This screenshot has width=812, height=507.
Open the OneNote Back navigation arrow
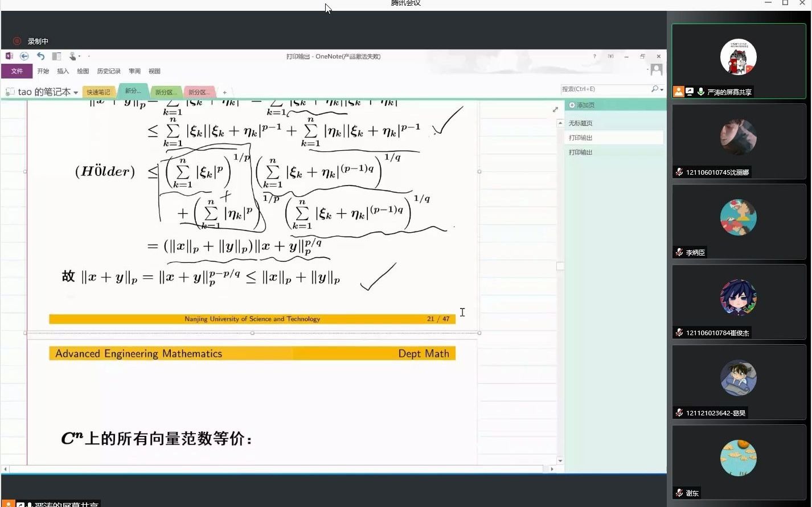(x=24, y=56)
